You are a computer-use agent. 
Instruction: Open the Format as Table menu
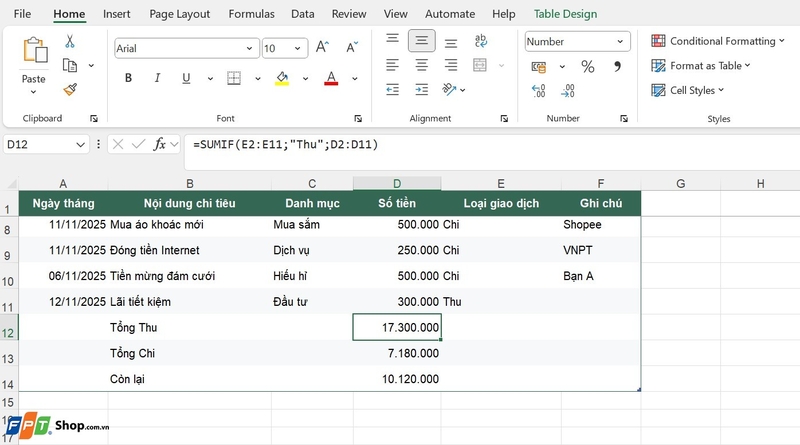pyautogui.click(x=701, y=65)
